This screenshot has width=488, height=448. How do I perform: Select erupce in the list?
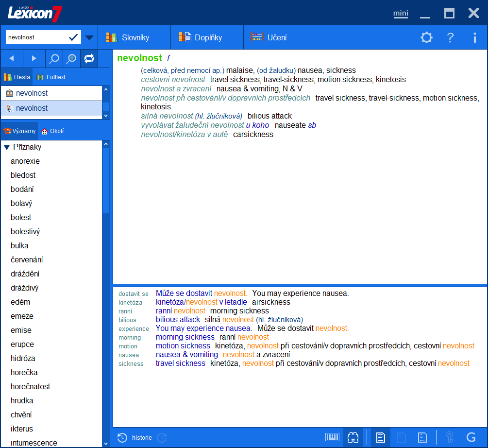coord(22,345)
